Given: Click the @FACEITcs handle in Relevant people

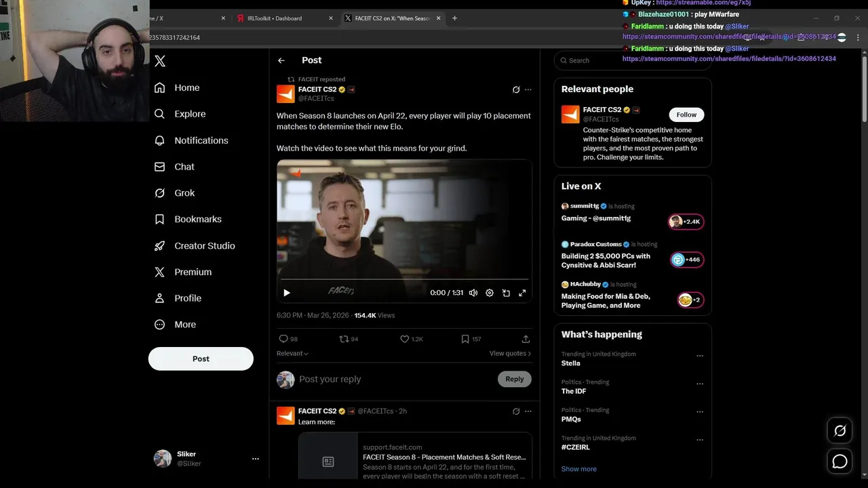Looking at the screenshot, I should pos(601,119).
